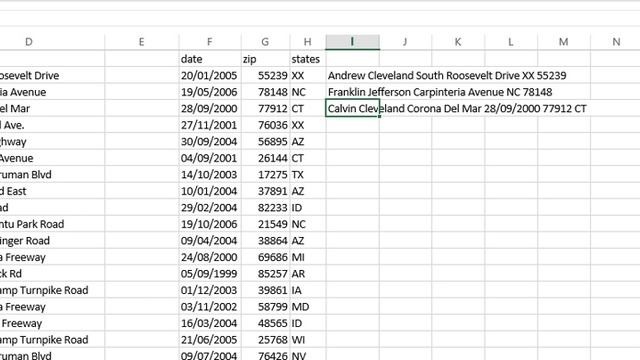The width and height of the screenshot is (640, 360).
Task: Select zip cell 55239
Action: click(x=265, y=76)
